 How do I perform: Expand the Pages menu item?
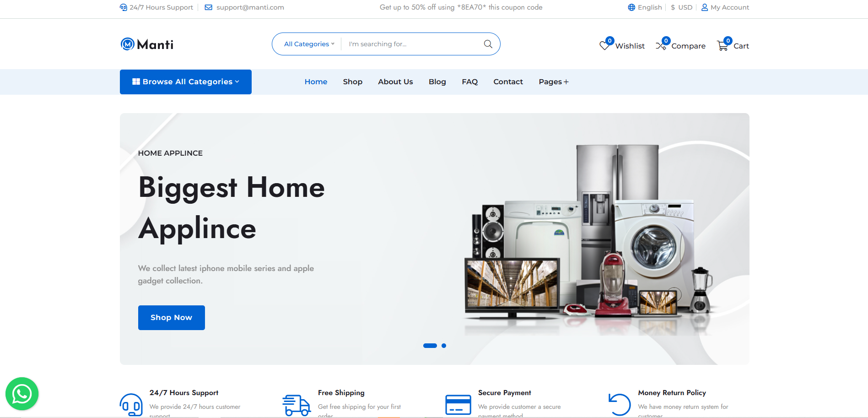pos(553,82)
